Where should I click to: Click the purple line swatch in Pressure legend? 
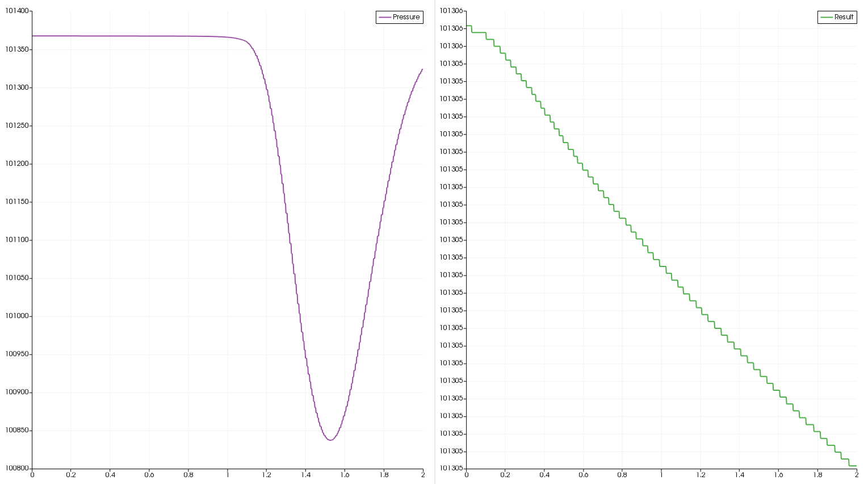(385, 17)
